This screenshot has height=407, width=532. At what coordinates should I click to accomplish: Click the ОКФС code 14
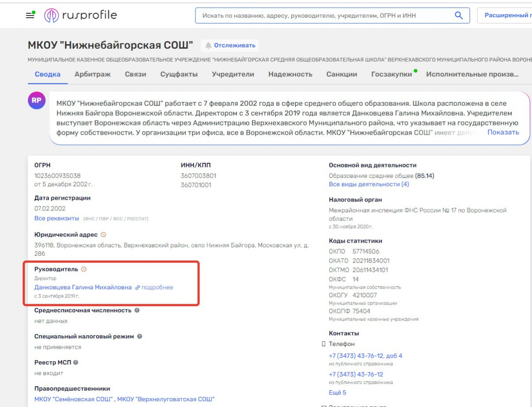click(356, 279)
